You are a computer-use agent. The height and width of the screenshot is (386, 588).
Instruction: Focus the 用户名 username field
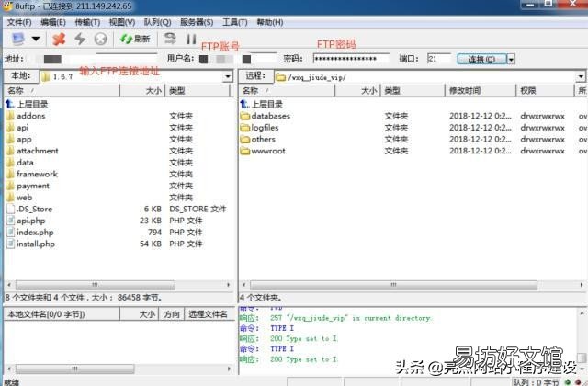pos(237,59)
